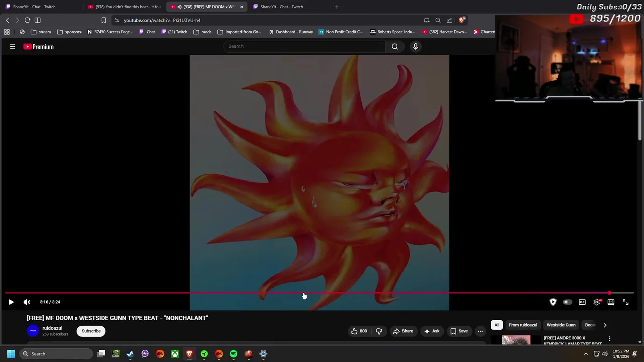Open Imported from Go... bookmarks folder
This screenshot has width=644, height=362.
[239, 32]
